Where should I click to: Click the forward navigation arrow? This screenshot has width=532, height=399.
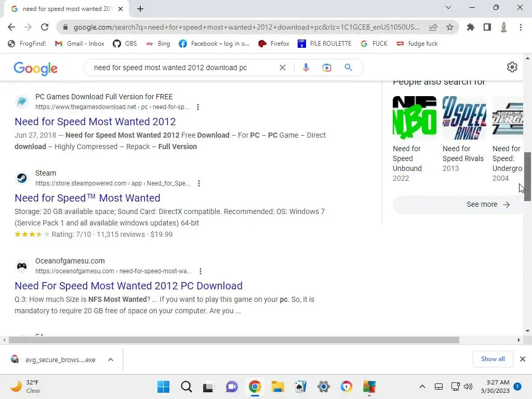pos(28,27)
